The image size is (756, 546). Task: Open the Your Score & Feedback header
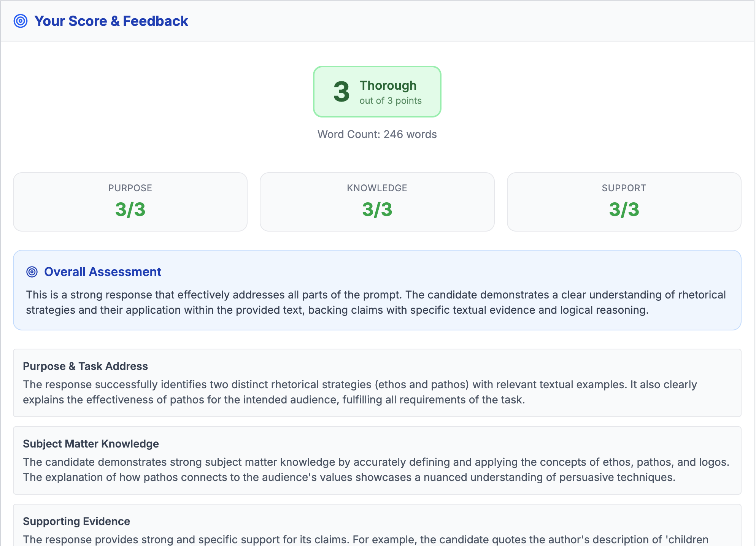point(111,21)
